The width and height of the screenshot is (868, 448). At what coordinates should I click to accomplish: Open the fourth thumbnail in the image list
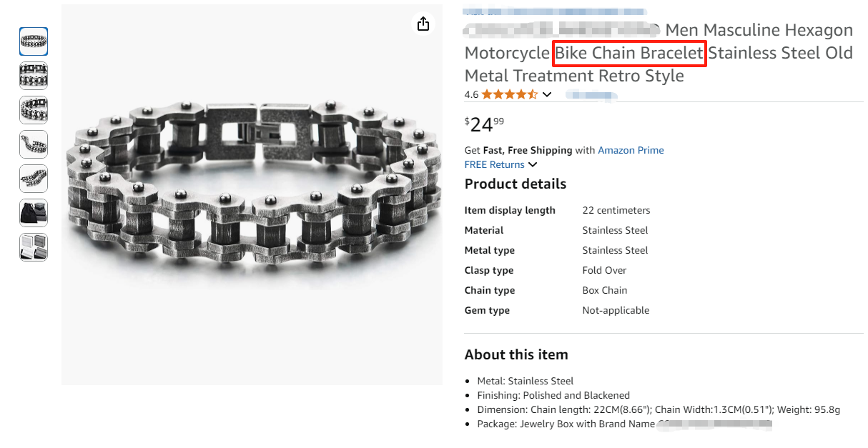point(34,144)
